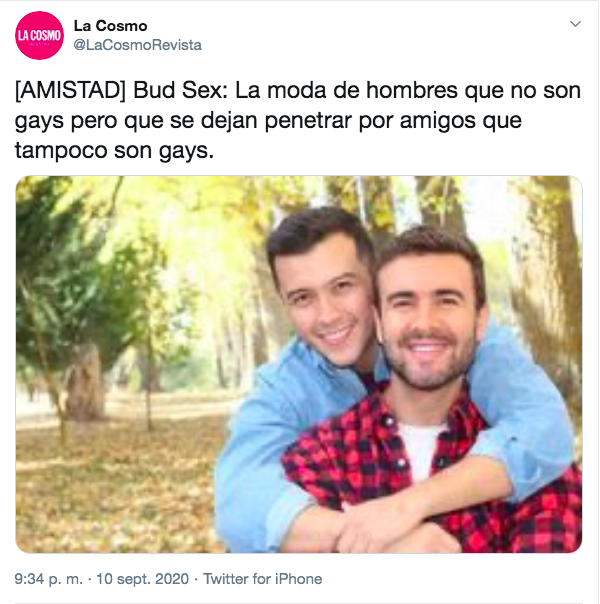Click the 9:34 p. m. timestamp
Screen dimensions: 600x604
49,579
